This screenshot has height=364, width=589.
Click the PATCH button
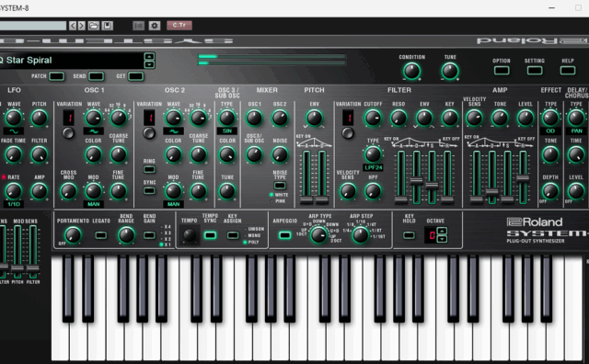coord(56,76)
